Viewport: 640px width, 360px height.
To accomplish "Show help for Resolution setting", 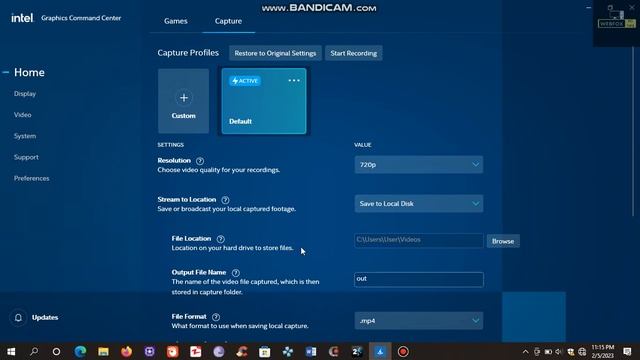I will (200, 161).
